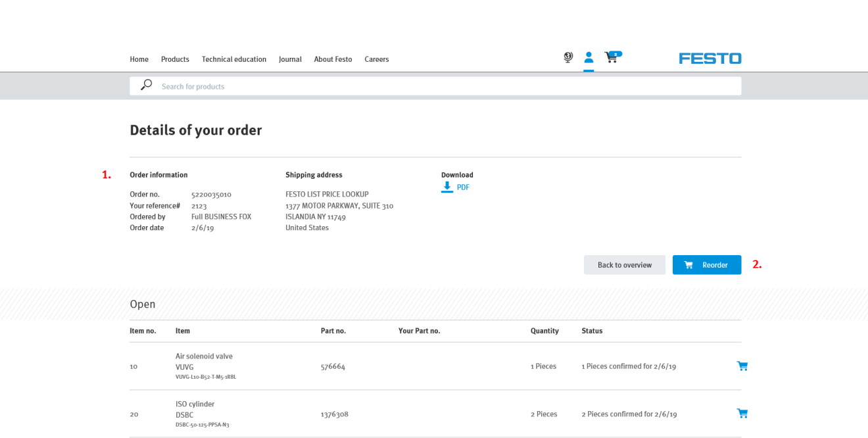The height and width of the screenshot is (438, 868).
Task: Open the Products menu
Action: tap(175, 59)
